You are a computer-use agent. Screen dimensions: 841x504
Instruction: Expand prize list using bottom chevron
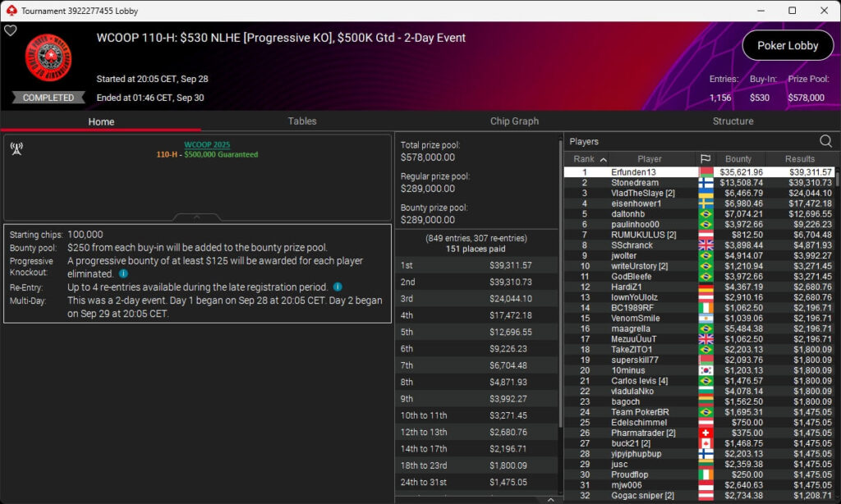550,500
